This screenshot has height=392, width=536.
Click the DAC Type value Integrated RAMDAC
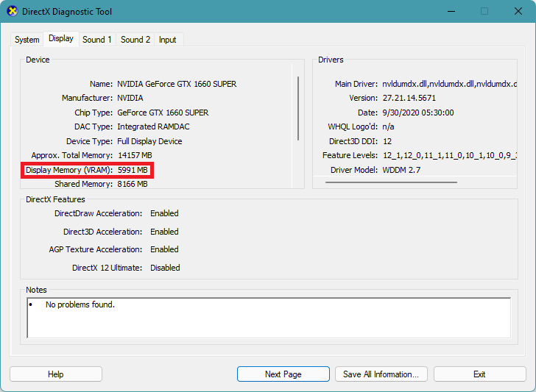[153, 126]
